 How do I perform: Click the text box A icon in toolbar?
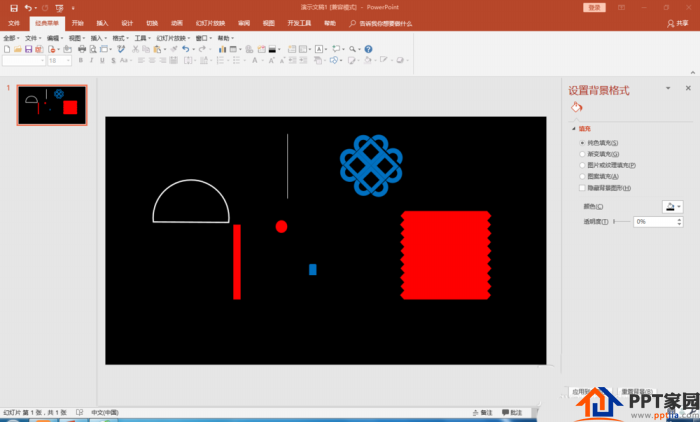click(319, 49)
